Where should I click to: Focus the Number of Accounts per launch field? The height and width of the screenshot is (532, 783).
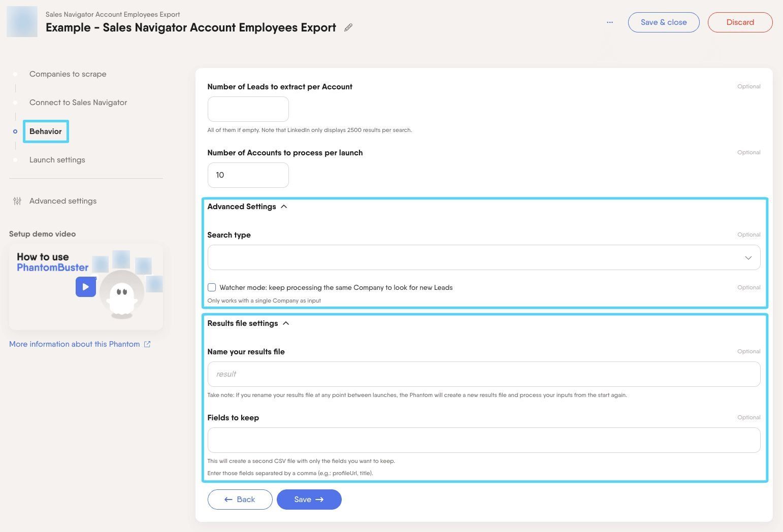point(248,175)
